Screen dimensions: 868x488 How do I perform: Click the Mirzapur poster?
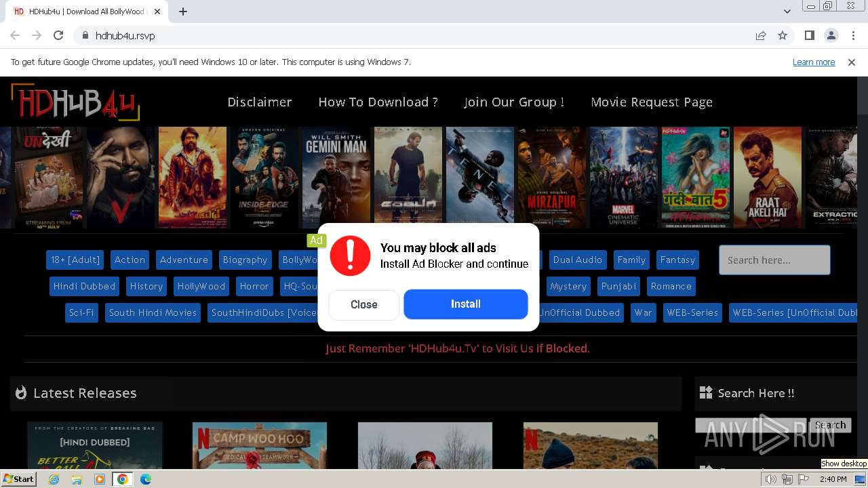pyautogui.click(x=552, y=178)
